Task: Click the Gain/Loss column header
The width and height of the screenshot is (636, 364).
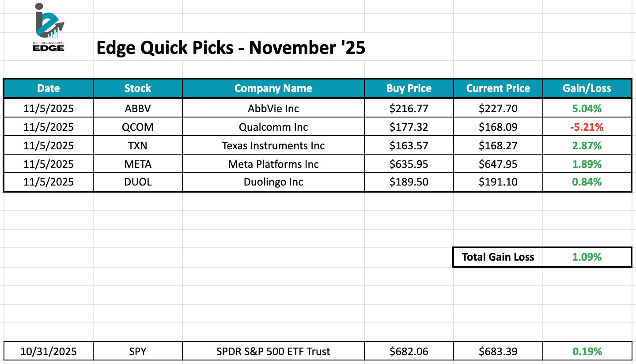Action: point(587,88)
